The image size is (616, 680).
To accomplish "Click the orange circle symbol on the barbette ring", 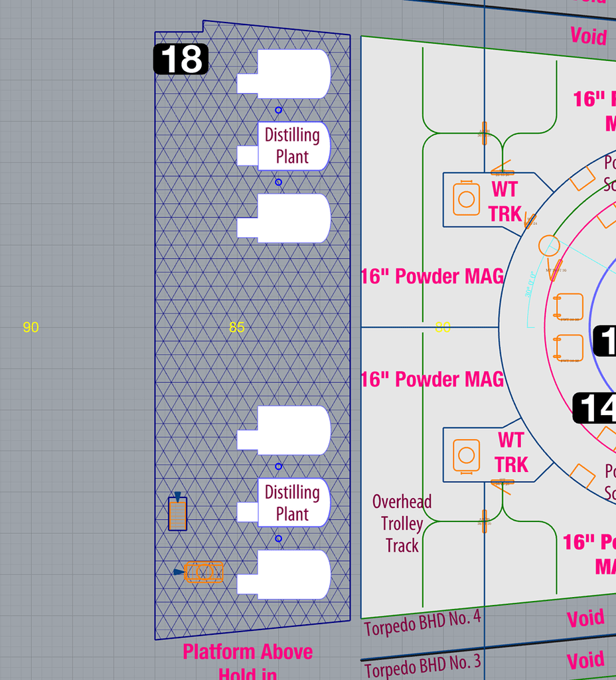I will coord(549,246).
